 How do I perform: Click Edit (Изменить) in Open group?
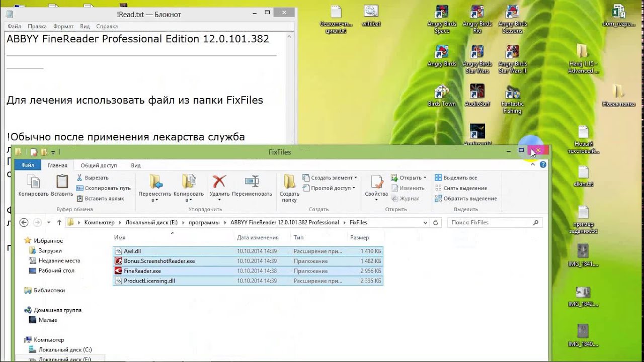pos(408,188)
